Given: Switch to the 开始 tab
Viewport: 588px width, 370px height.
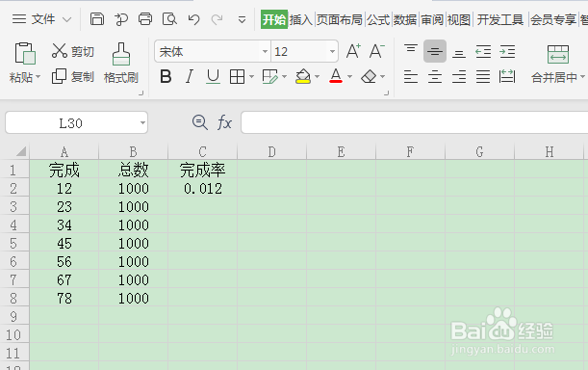Looking at the screenshot, I should point(274,19).
